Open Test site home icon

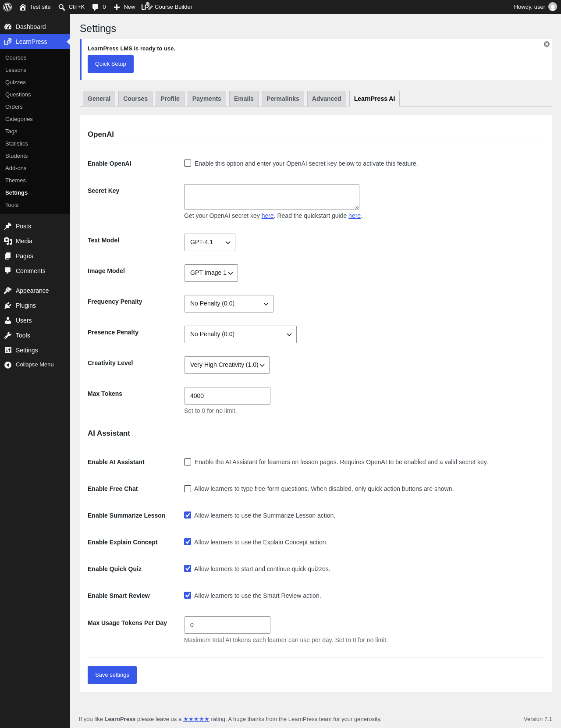click(23, 7)
